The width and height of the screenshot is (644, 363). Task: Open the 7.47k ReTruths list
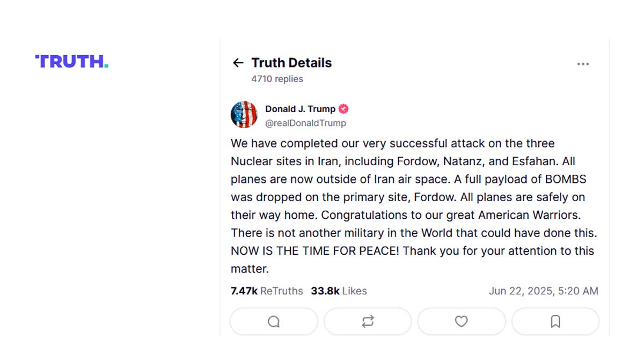[x=266, y=291]
